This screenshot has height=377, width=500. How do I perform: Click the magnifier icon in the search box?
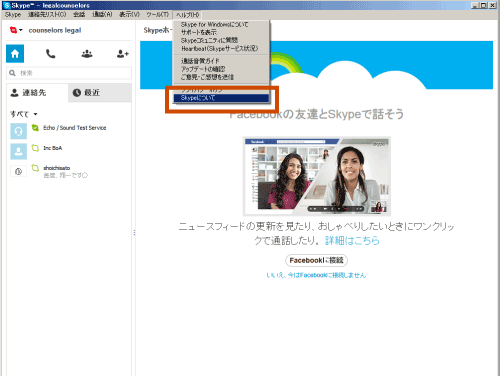(x=12, y=73)
